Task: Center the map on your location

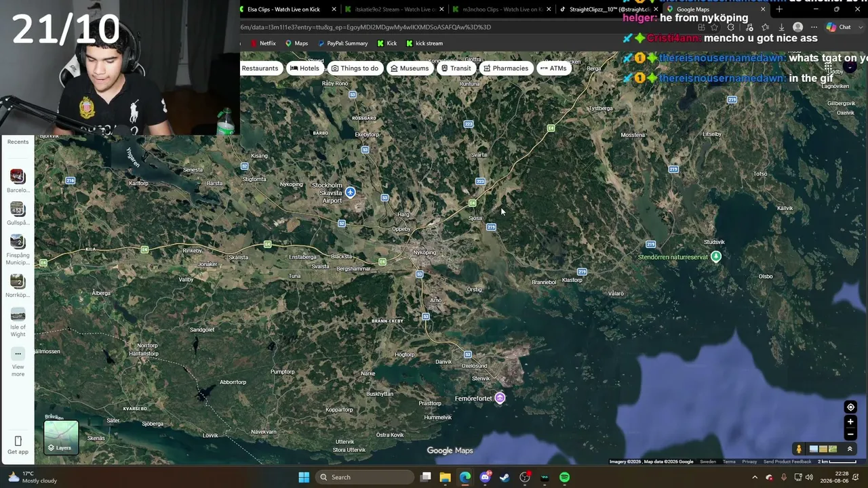Action: point(850,407)
